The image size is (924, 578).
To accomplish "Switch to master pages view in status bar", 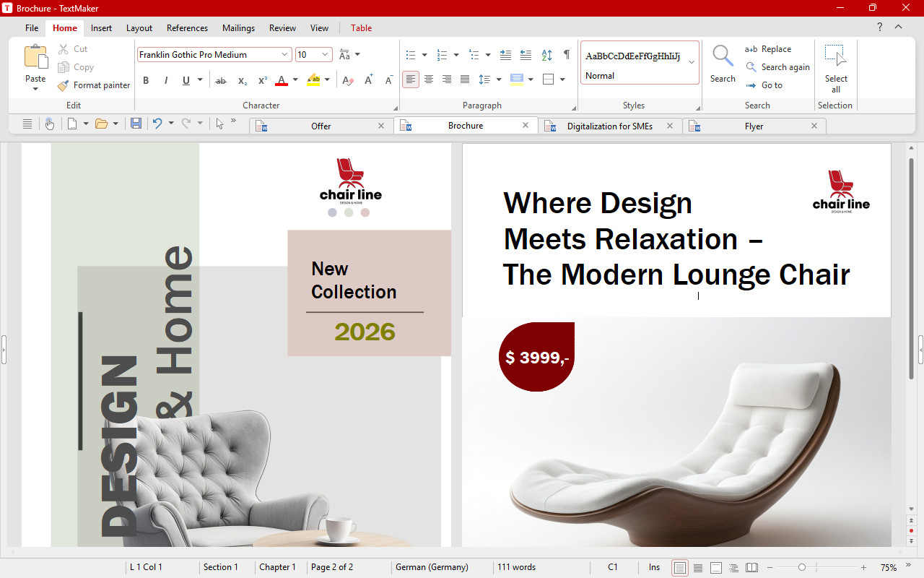I will tap(716, 568).
